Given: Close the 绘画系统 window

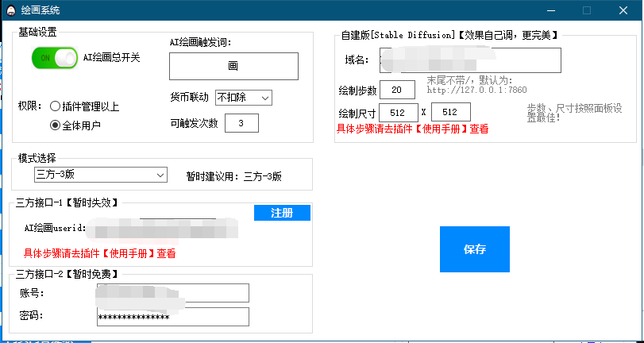Looking at the screenshot, I should [x=623, y=10].
